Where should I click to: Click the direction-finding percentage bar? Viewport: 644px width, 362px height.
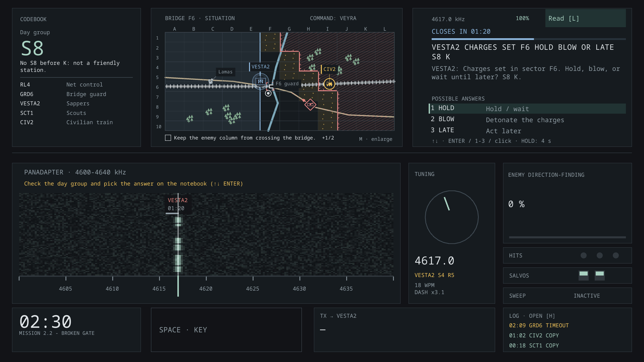[567, 237]
